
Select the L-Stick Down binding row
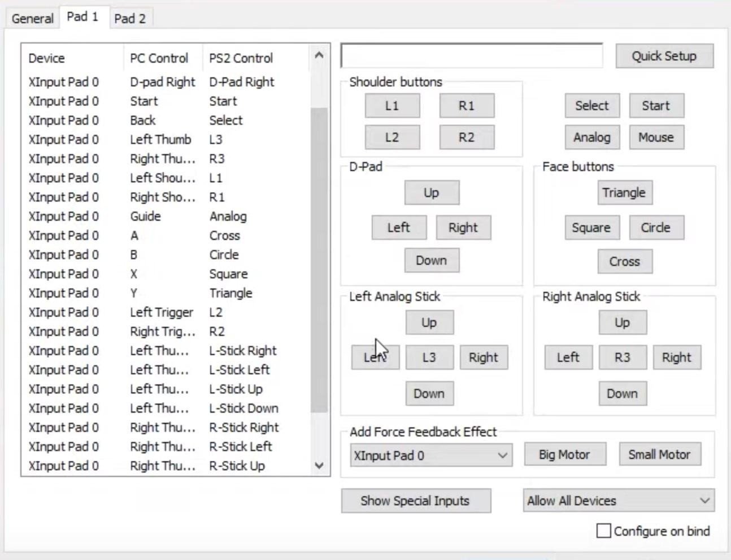(x=167, y=408)
